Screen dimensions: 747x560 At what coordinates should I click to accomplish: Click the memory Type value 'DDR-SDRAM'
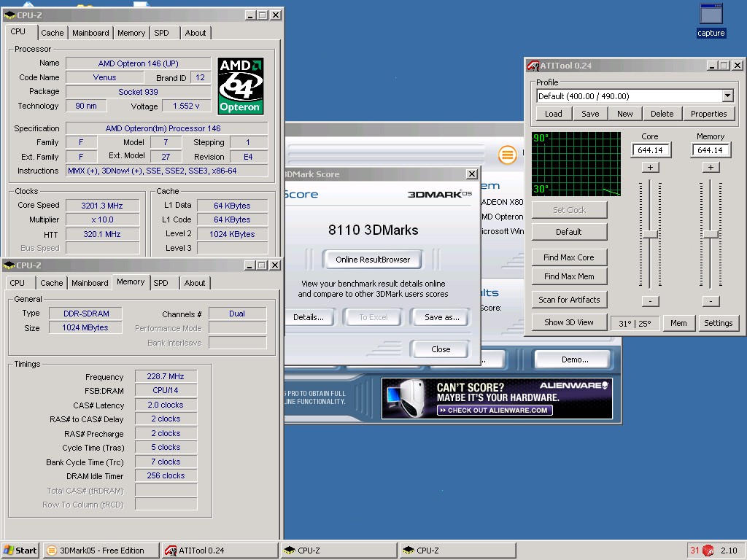[86, 314]
